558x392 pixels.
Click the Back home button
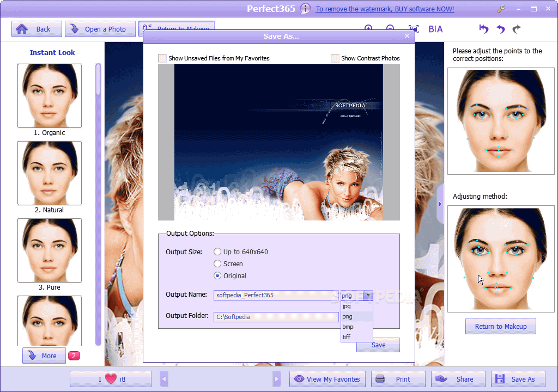tap(37, 29)
